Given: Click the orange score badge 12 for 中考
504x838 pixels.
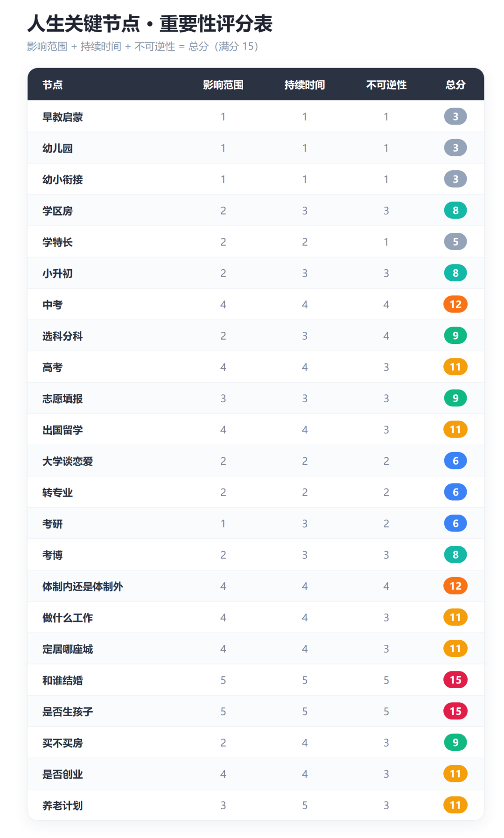Looking at the screenshot, I should tap(455, 304).
